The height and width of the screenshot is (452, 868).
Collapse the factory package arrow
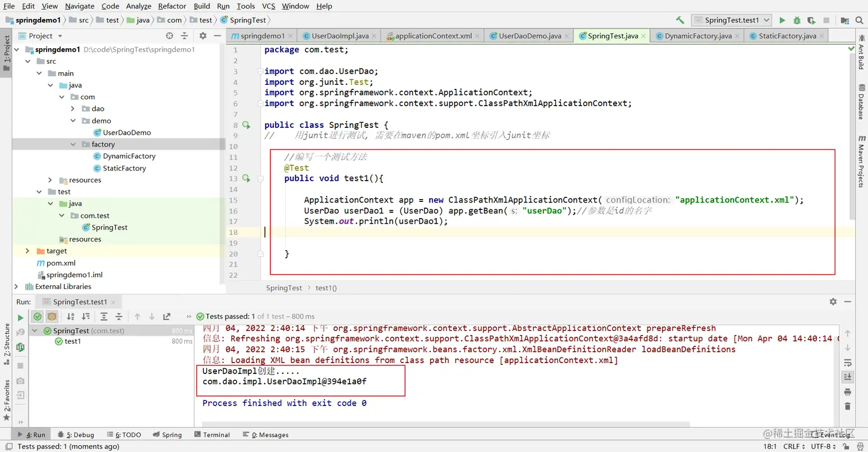[x=73, y=145]
